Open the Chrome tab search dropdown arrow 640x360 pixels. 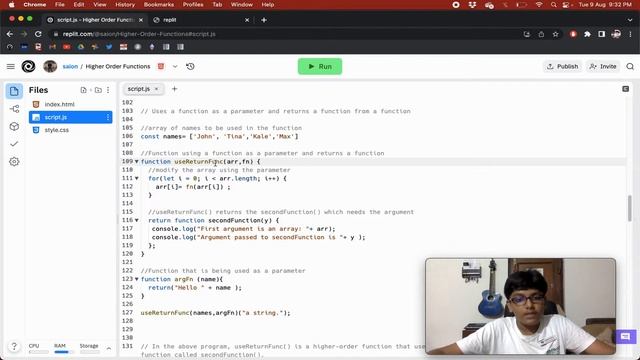pos(630,20)
